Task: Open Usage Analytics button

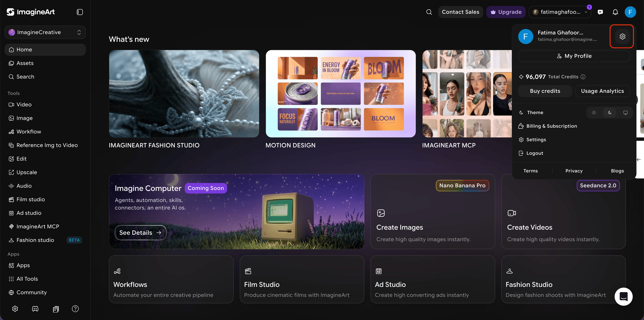Action: (x=602, y=91)
